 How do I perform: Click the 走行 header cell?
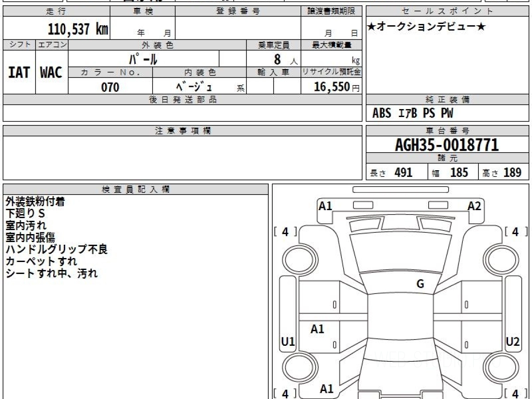click(56, 12)
